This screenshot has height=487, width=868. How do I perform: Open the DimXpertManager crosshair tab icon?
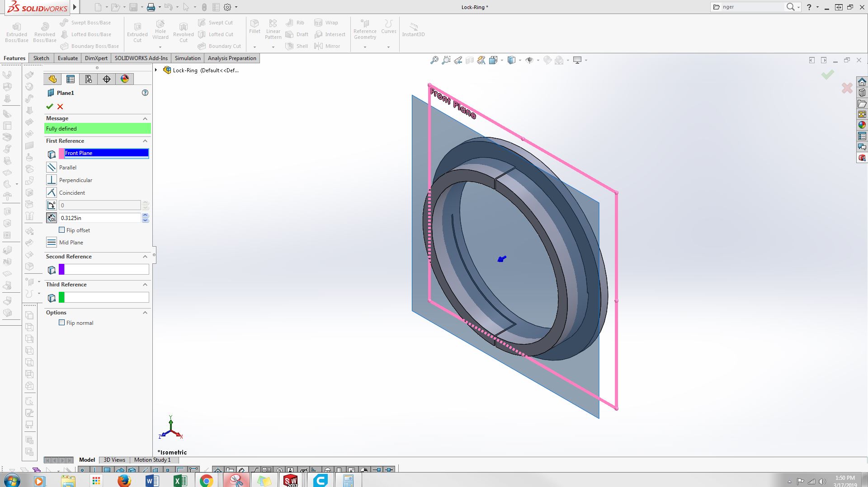pos(107,79)
